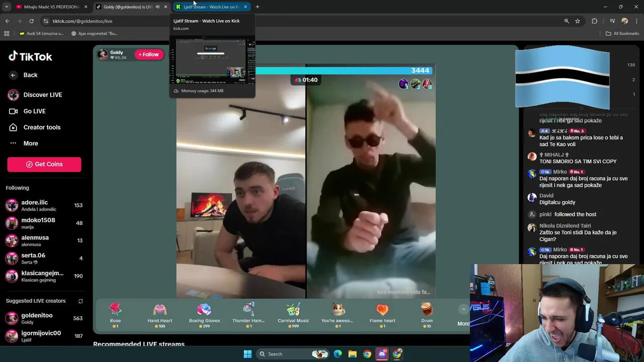Open the Audi S4 Limuzina bookmark
The width and height of the screenshot is (644, 362).
pyautogui.click(x=42, y=34)
